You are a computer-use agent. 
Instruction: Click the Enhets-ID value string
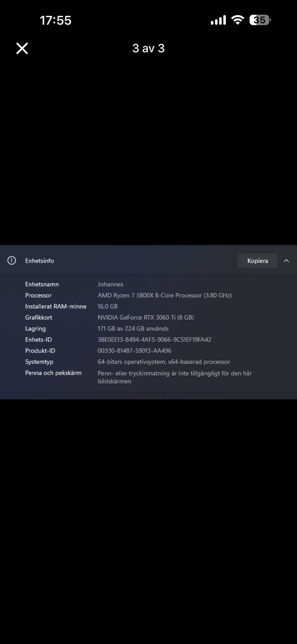[154, 339]
